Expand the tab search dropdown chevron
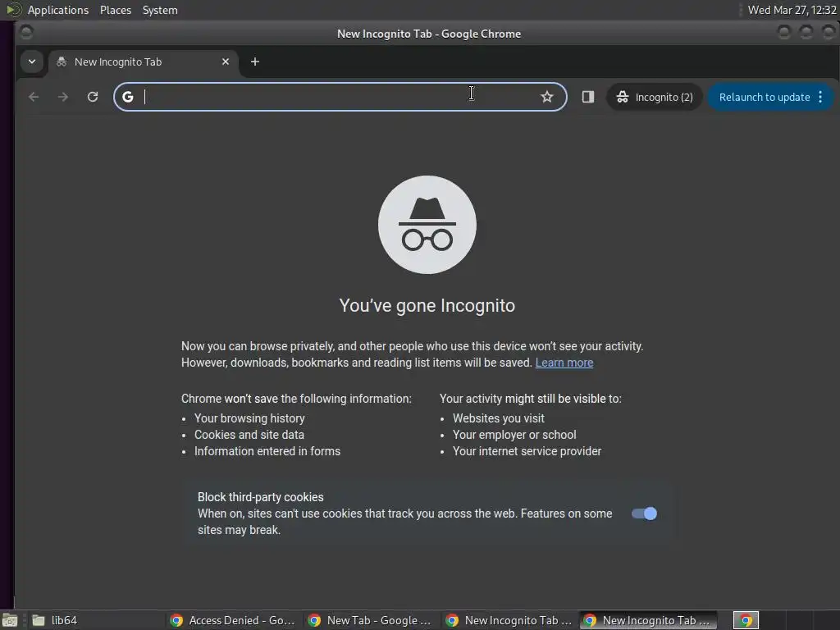840x630 pixels. point(32,62)
